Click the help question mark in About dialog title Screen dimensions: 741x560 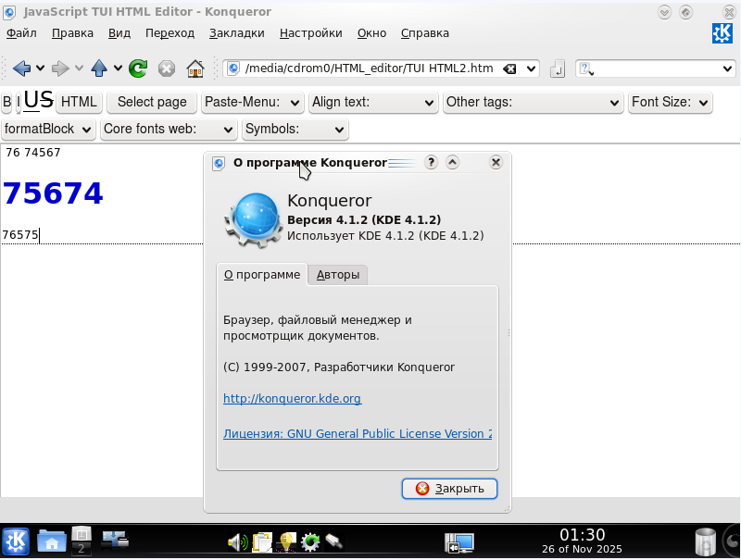click(x=431, y=162)
